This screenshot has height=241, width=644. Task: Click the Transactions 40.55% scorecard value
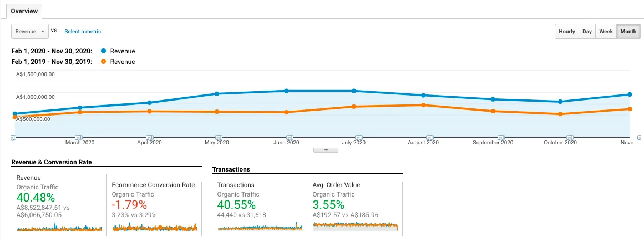237,205
